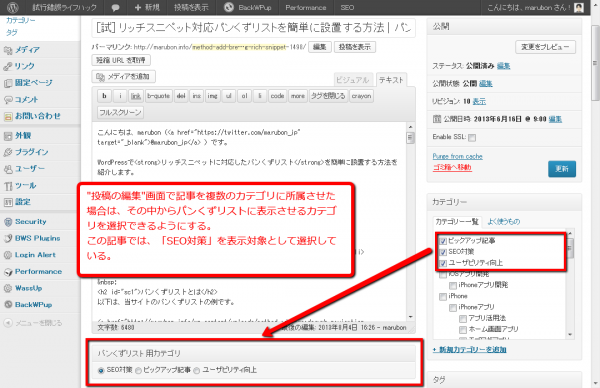
Task: Check the iPhoneアプリ category checkbox
Action: tap(453, 308)
